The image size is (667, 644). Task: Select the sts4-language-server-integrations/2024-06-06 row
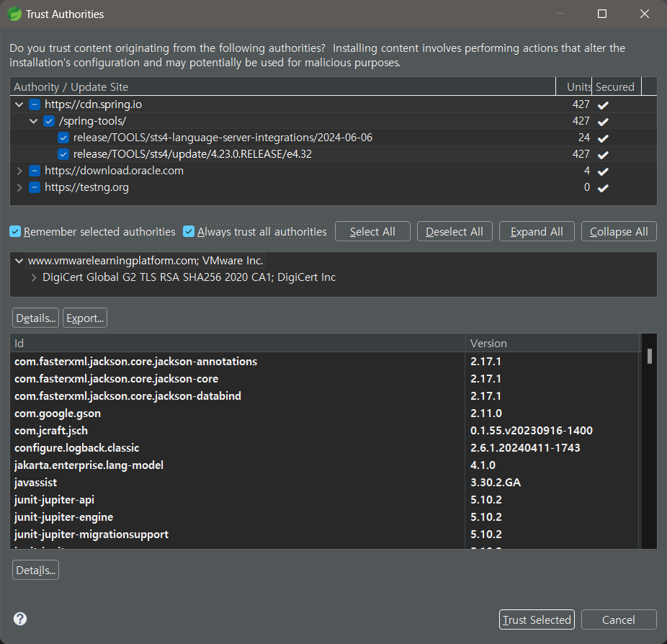click(333, 138)
